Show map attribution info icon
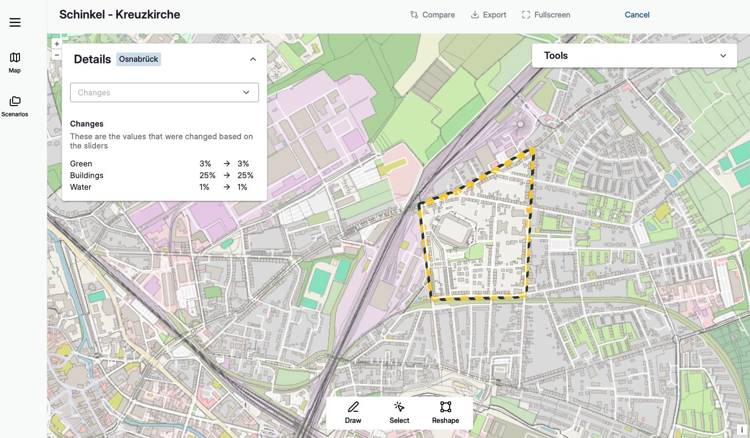 pos(741,429)
